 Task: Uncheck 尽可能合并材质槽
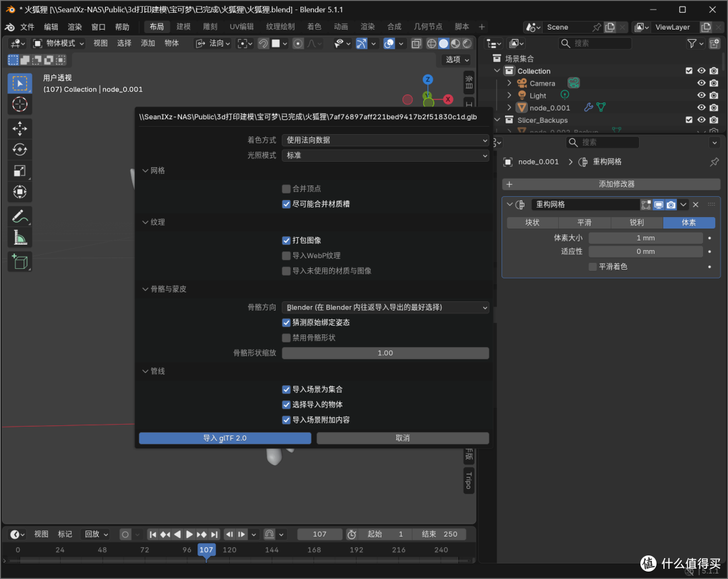tap(286, 204)
